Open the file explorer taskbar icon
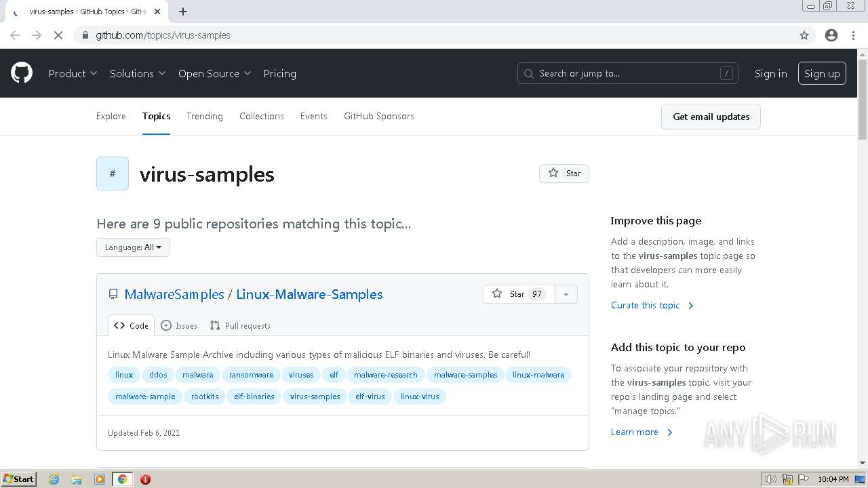This screenshot has width=868, height=488. click(77, 479)
